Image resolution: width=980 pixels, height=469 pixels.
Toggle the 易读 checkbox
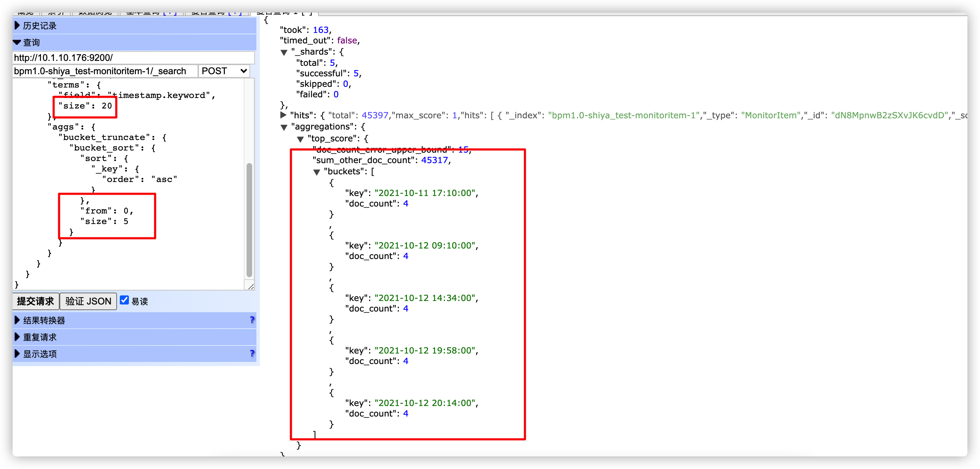pos(124,300)
